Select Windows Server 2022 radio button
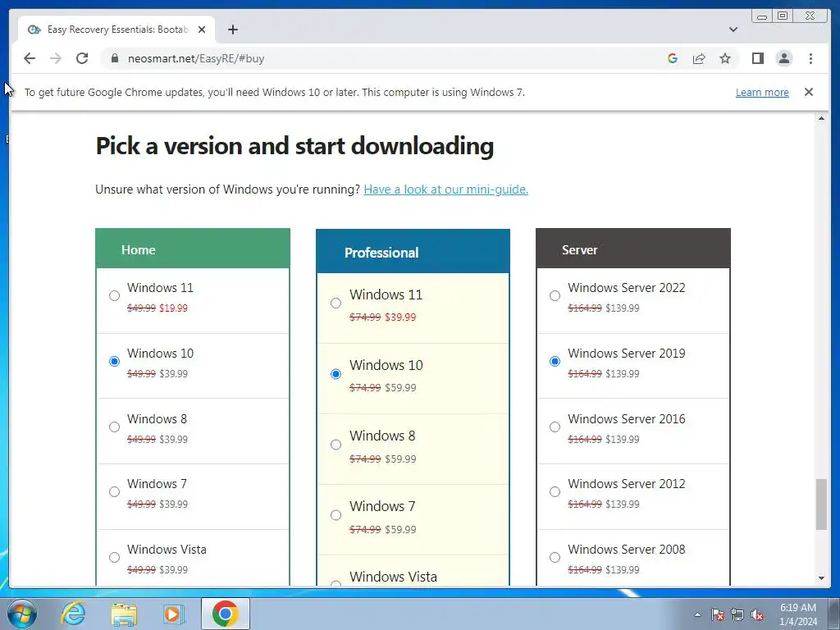Screen dimensions: 840x630 point(555,295)
